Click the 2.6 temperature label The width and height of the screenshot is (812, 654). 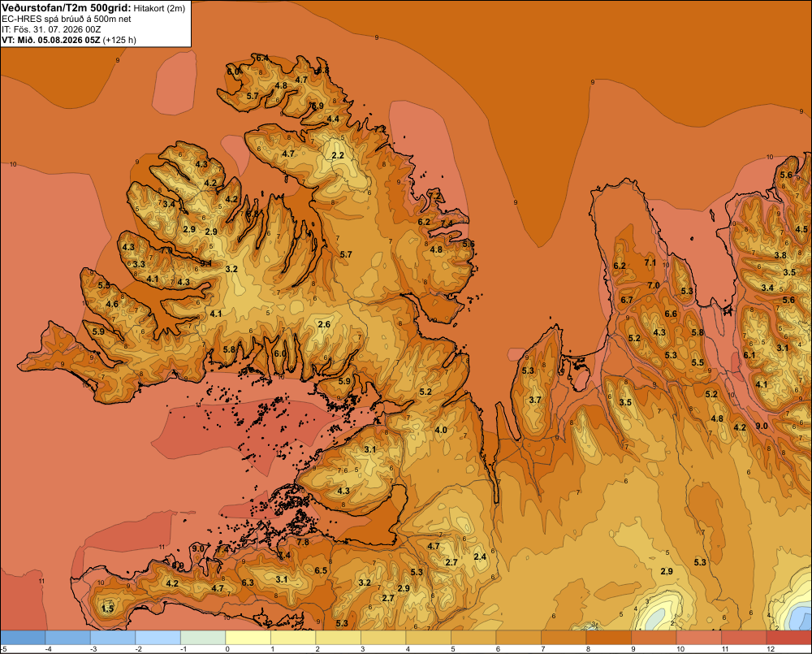[324, 324]
